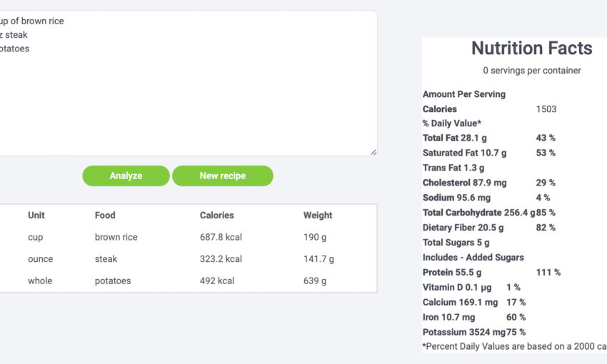Select the Protein 55.5 g row
607x364 pixels.
click(452, 272)
